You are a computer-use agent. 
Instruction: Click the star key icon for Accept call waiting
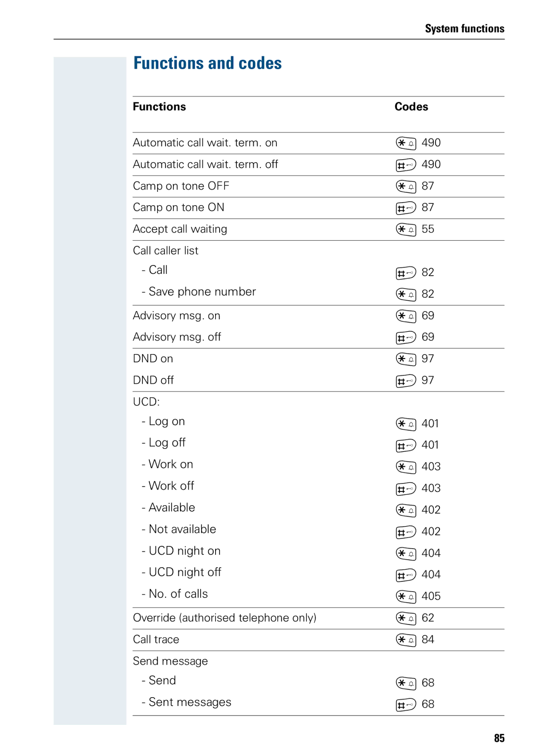click(405, 229)
